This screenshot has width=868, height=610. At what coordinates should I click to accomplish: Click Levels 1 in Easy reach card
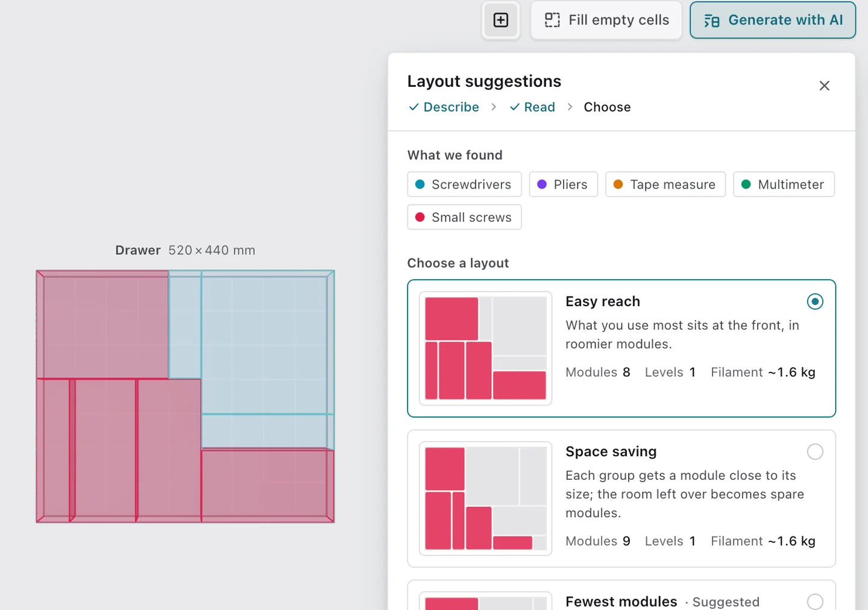(670, 373)
